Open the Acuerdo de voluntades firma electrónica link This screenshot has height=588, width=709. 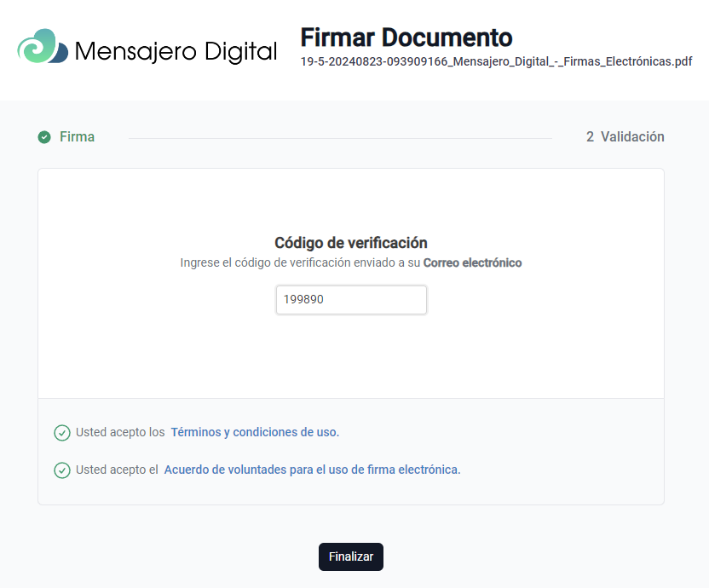(312, 470)
